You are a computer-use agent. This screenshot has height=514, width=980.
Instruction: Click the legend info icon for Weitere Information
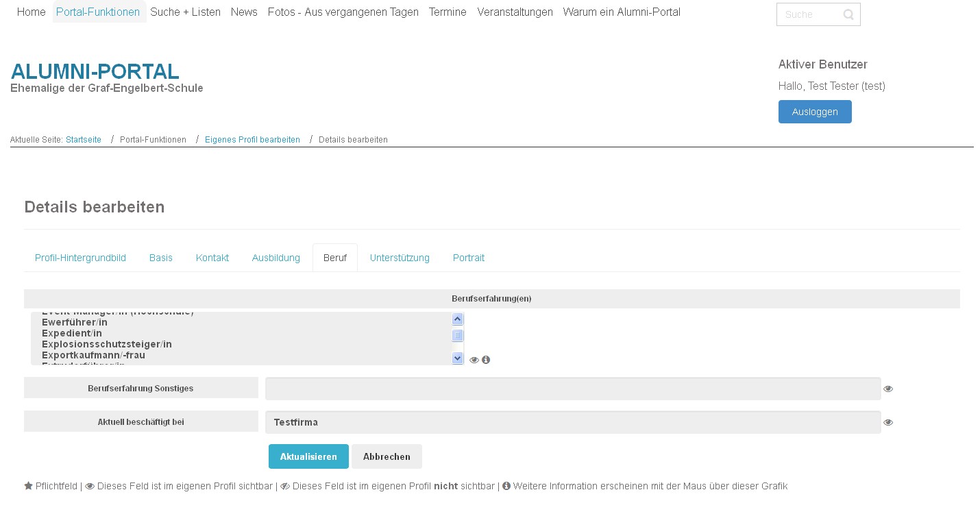pos(506,486)
